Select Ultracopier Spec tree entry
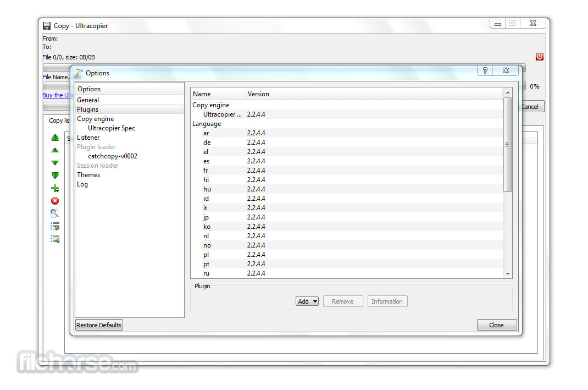 tap(112, 128)
